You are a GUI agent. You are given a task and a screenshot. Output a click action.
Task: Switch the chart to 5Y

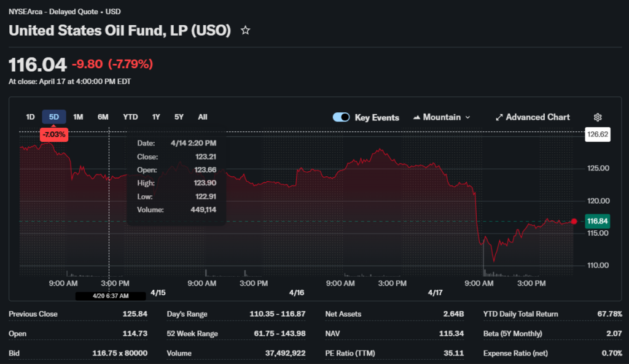179,117
